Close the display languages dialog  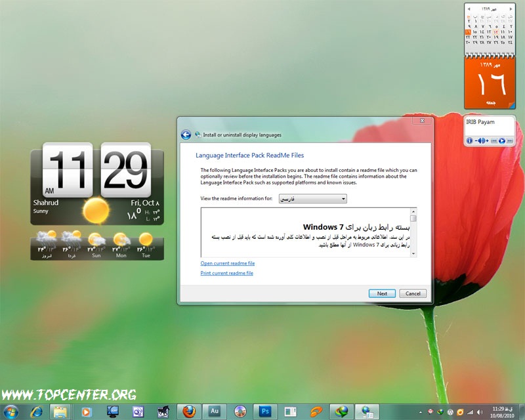pos(422,121)
